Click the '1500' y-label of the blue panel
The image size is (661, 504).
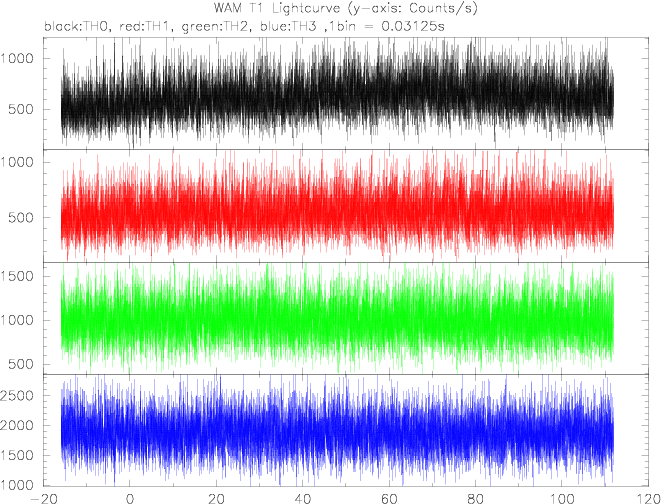(x=17, y=456)
